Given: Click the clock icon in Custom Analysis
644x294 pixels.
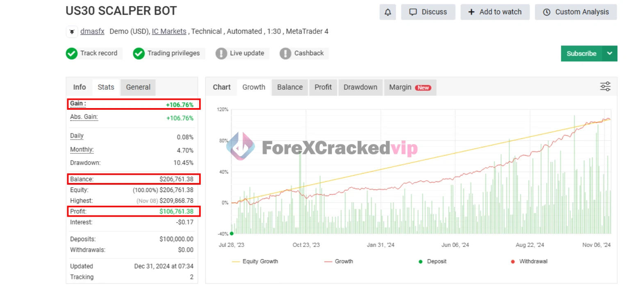Looking at the screenshot, I should (x=546, y=12).
